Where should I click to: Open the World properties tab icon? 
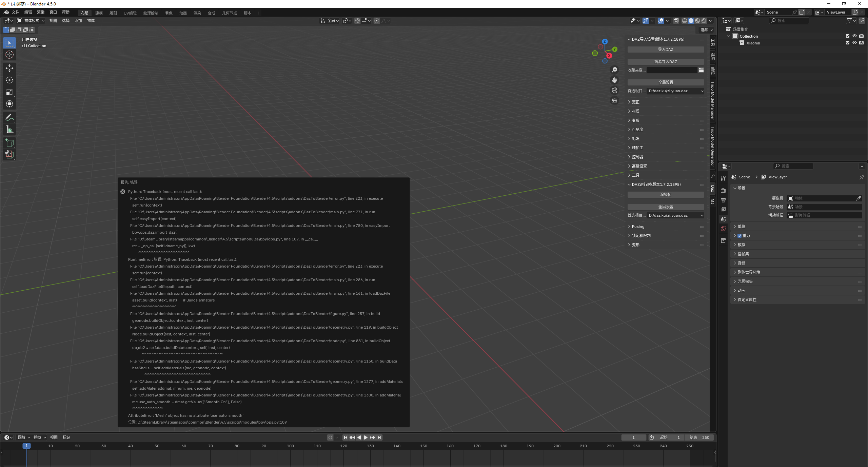(723, 229)
